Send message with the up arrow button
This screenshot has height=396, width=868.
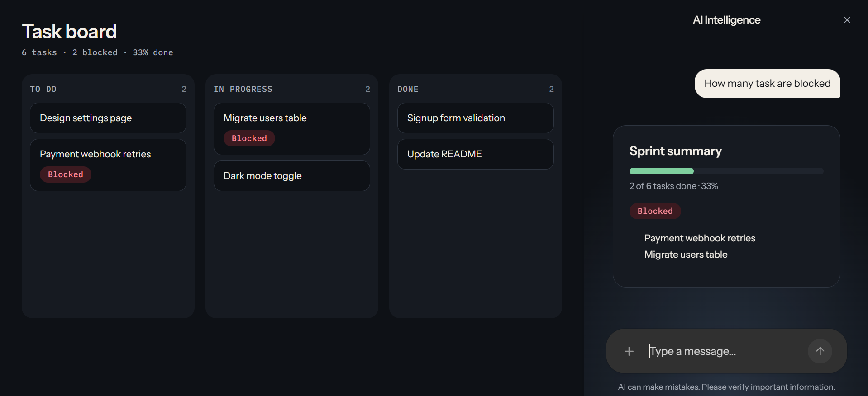pos(820,351)
